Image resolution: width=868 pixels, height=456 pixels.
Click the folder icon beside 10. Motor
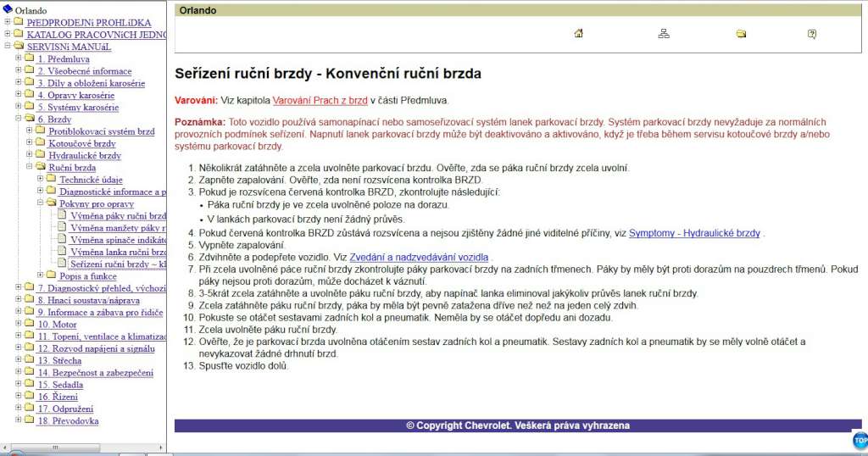point(29,325)
